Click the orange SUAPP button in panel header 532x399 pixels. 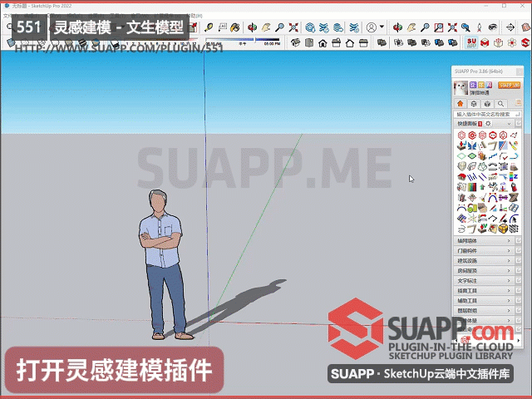[509, 85]
